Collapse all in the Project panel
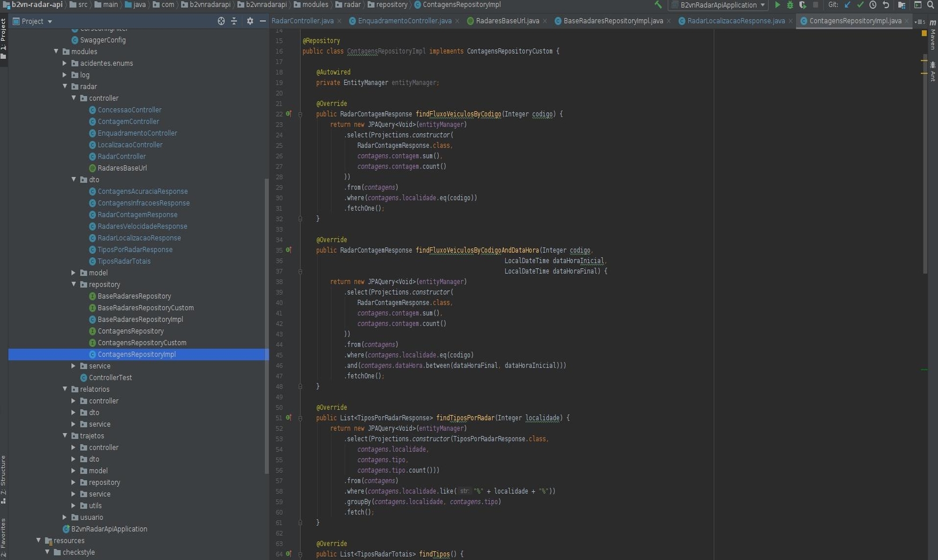Image resolution: width=938 pixels, height=560 pixels. (x=234, y=21)
